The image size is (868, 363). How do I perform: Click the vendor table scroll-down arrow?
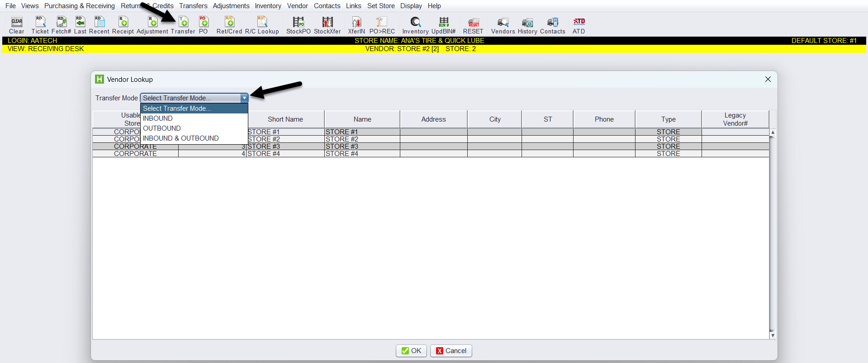pos(773,335)
